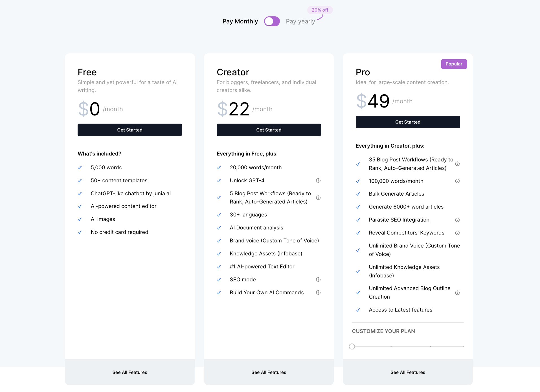Click info icon for Build Your Own AI Commands
Viewport: 540px width, 392px height.
click(318, 293)
